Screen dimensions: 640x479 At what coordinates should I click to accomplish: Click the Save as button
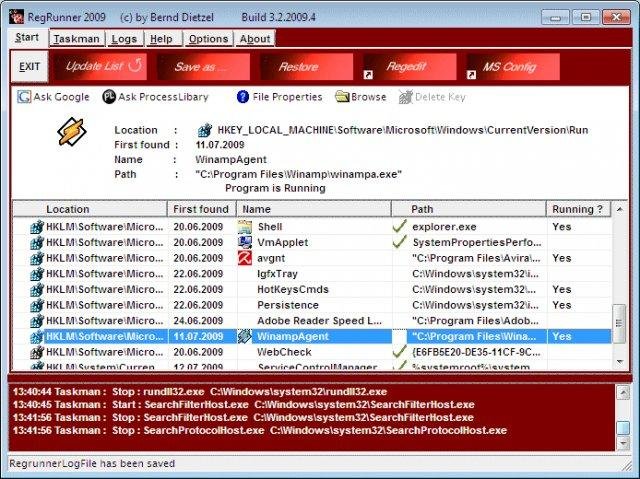click(203, 67)
